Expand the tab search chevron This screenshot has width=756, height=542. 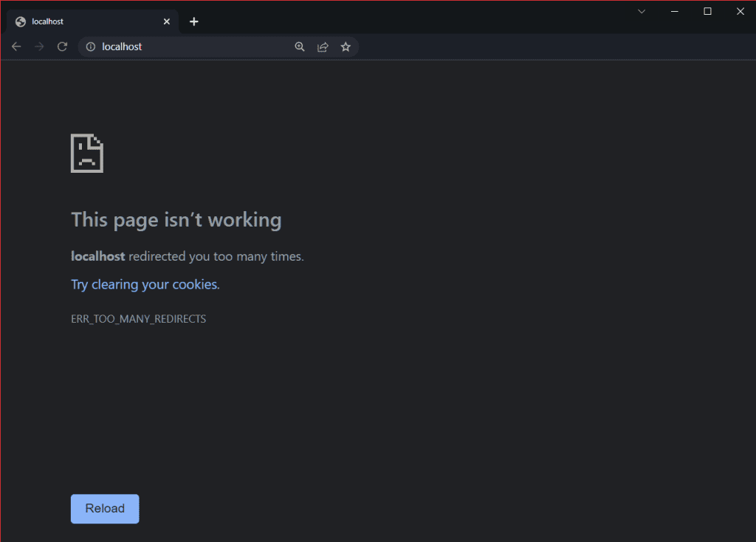point(642,11)
